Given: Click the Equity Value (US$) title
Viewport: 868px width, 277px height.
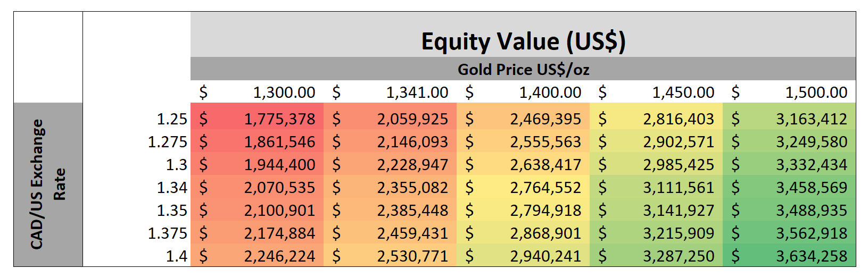Looking at the screenshot, I should [x=523, y=41].
